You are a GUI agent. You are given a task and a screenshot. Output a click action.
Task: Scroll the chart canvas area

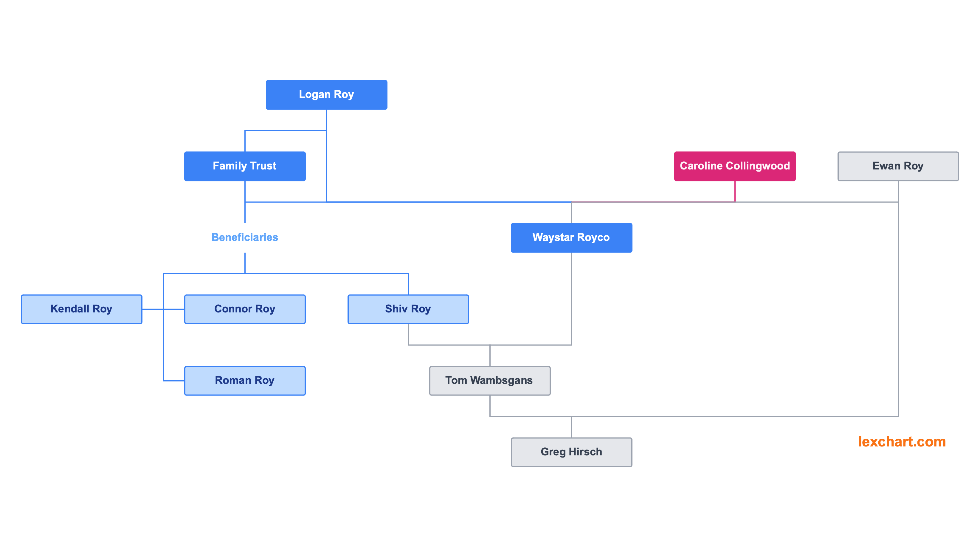490,276
